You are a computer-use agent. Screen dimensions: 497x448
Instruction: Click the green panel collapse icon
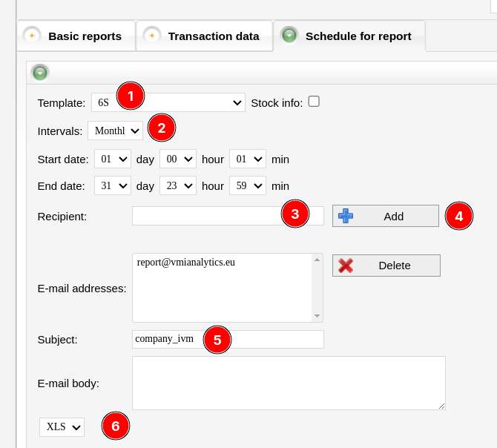[x=40, y=73]
